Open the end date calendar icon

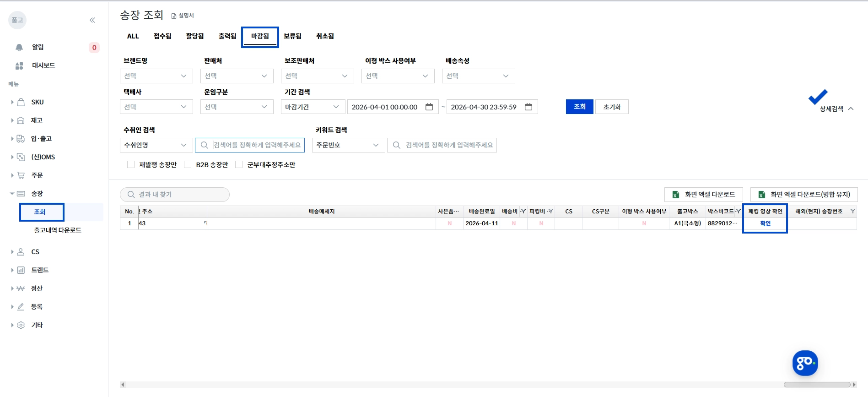528,107
